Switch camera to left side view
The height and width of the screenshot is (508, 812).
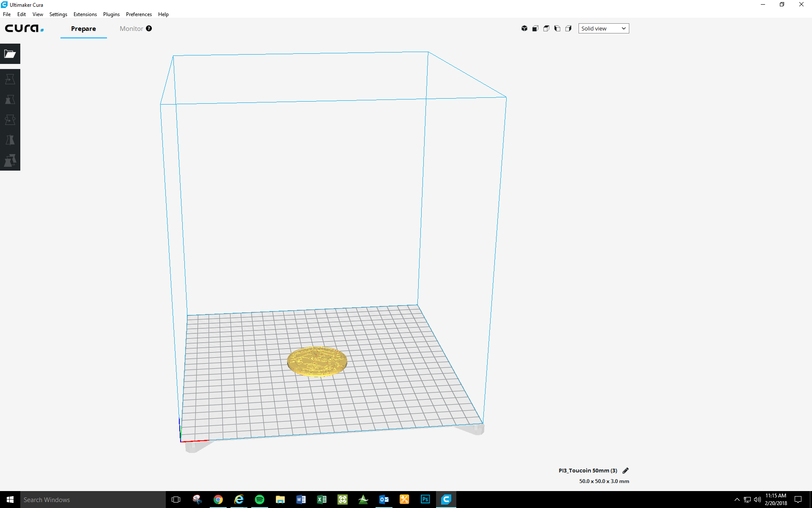tap(557, 28)
